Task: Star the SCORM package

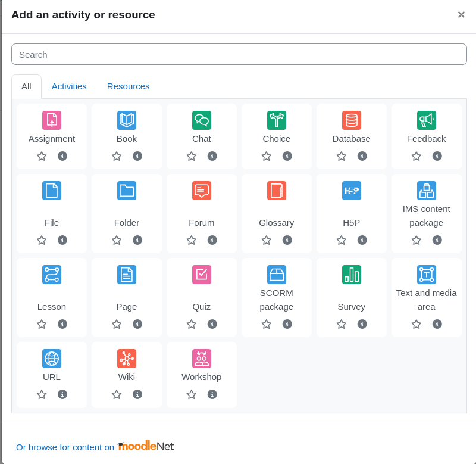Action: [x=267, y=324]
